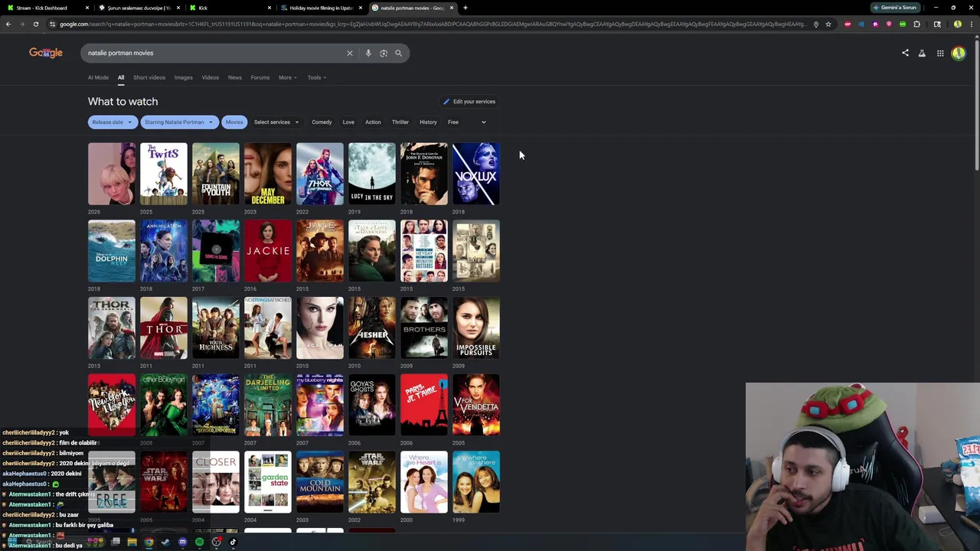The width and height of the screenshot is (980, 551).
Task: Open Steam from the taskbar
Action: click(165, 542)
